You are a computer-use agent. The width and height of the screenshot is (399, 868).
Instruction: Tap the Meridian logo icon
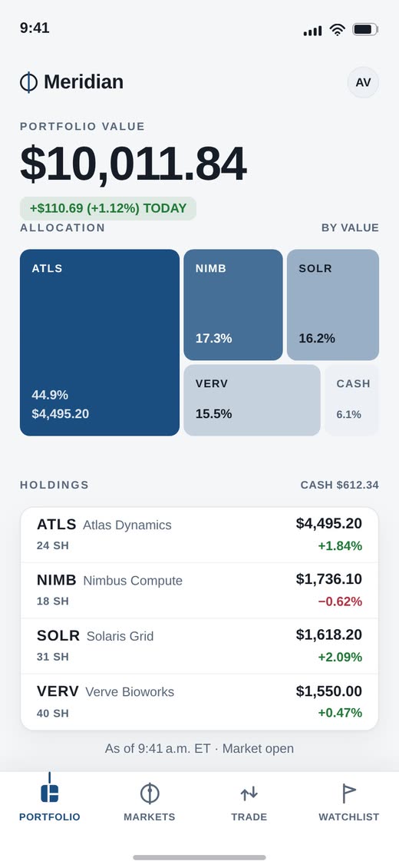coord(28,82)
